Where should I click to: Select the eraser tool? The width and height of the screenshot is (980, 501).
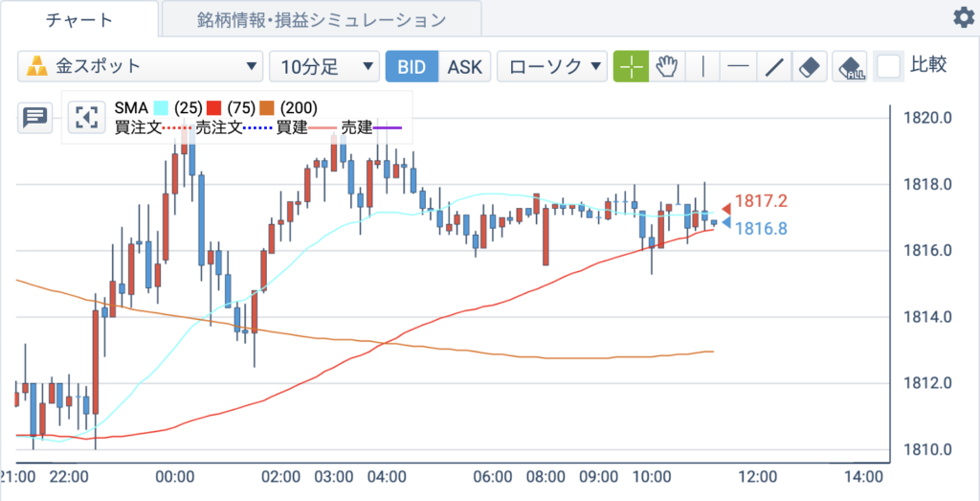point(810,66)
